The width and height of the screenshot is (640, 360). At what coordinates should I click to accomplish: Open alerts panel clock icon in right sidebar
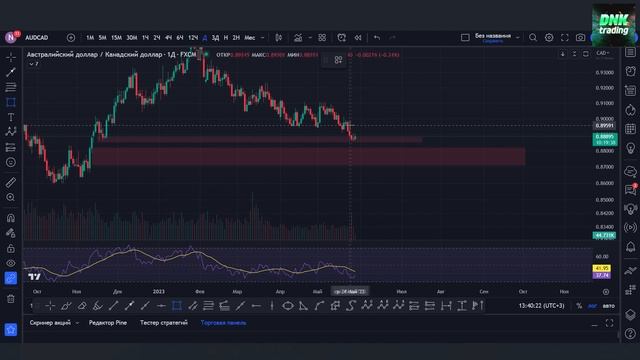631,71
